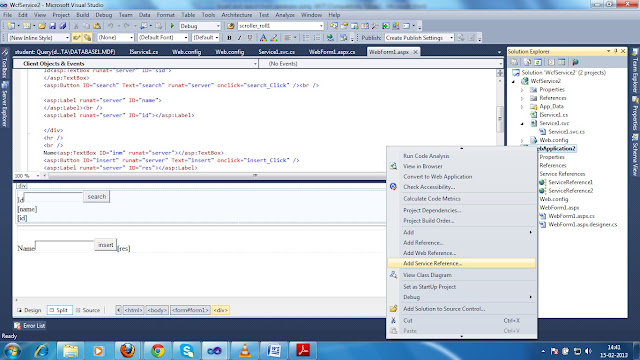Select Set as StartUp Project
640x360 pixels.
coord(462,287)
